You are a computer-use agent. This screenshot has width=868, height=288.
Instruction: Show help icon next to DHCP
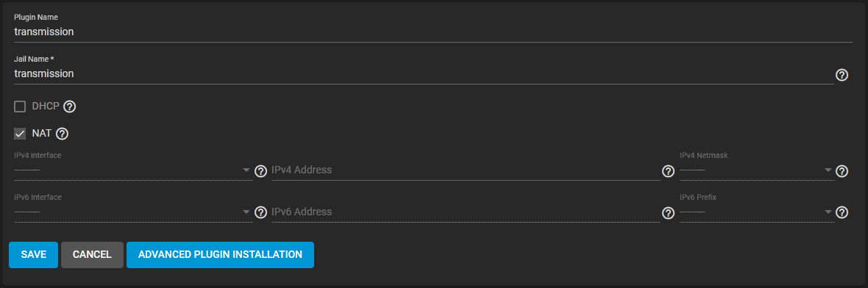(x=69, y=107)
